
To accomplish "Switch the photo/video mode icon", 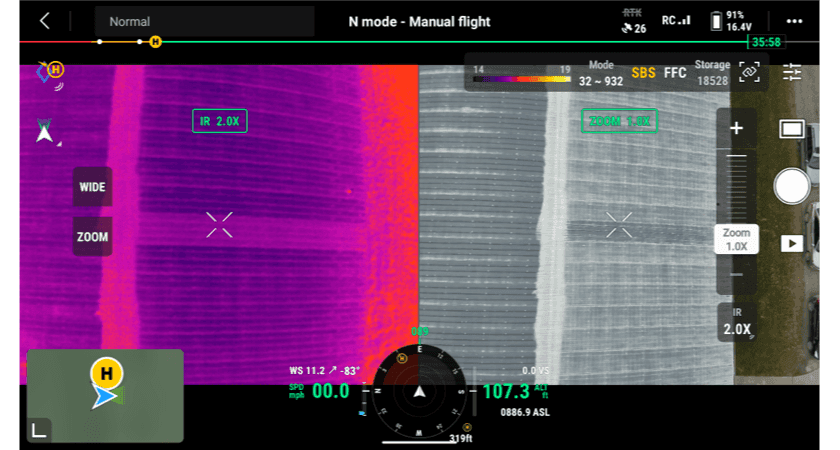I will tap(792, 129).
